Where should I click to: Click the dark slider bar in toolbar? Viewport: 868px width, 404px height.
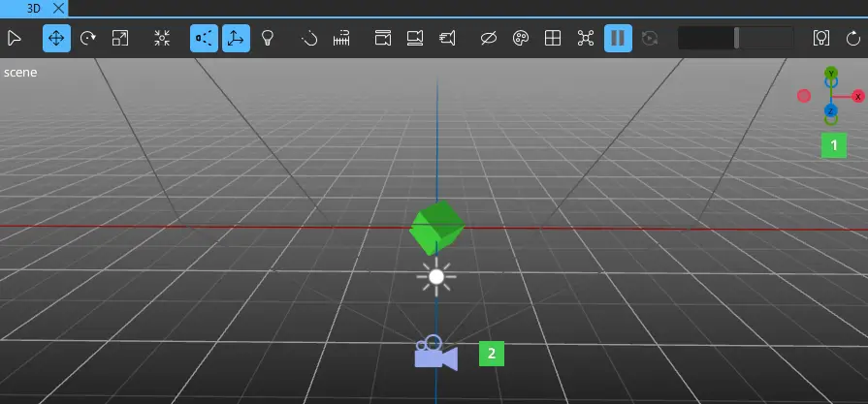[x=735, y=39]
